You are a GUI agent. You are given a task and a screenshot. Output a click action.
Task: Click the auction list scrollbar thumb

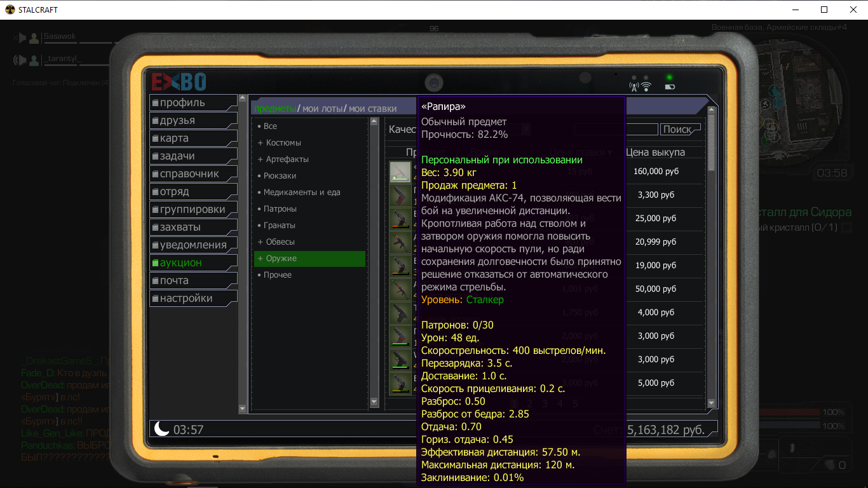[x=712, y=144]
